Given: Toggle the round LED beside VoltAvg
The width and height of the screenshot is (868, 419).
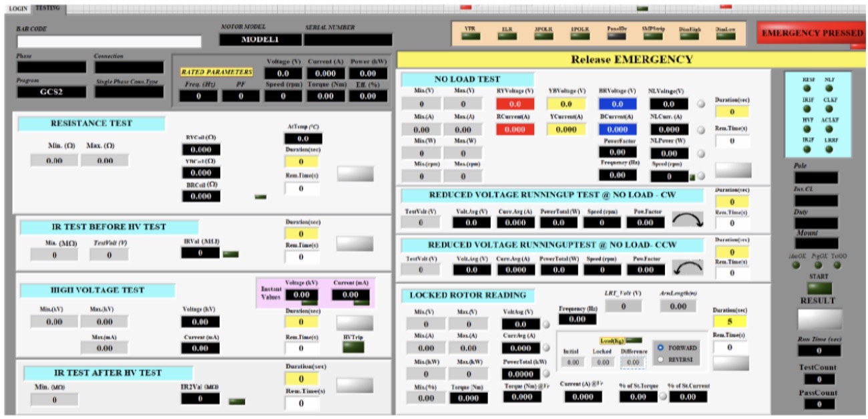Looking at the screenshot, I should pos(546,325).
